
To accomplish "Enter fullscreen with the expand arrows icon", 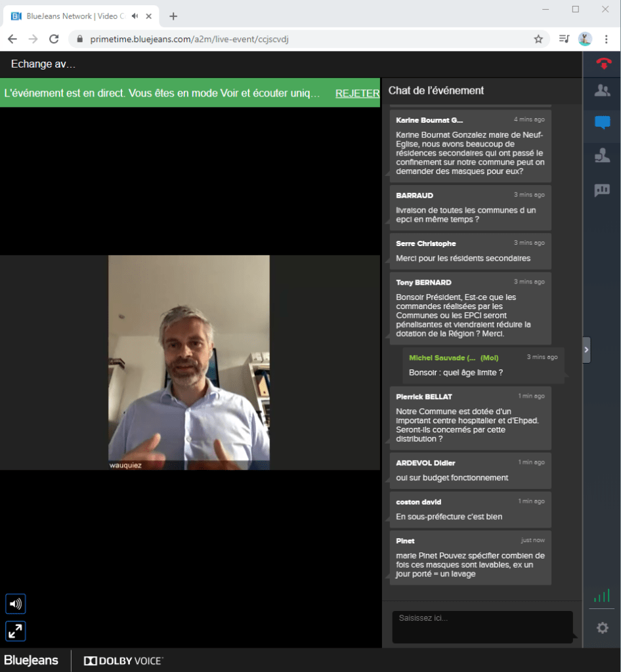I will tap(16, 631).
